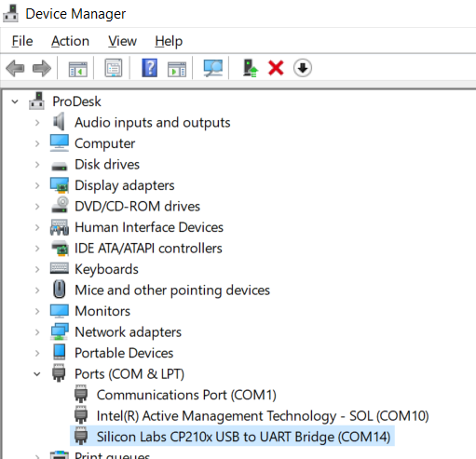476x459 pixels.
Task: Scan for hardware changes monitor icon
Action: coord(213,68)
